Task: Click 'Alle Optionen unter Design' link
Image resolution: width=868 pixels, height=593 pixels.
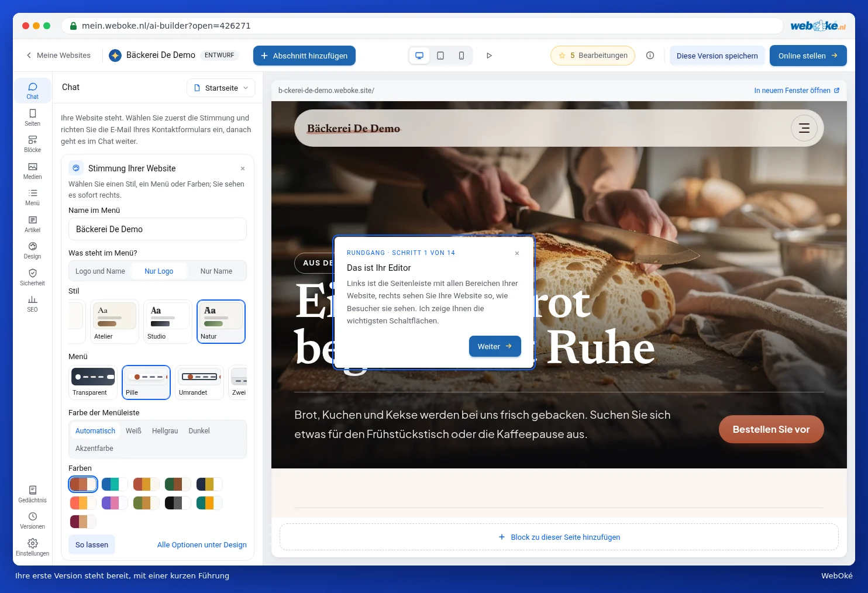Action: [202, 545]
